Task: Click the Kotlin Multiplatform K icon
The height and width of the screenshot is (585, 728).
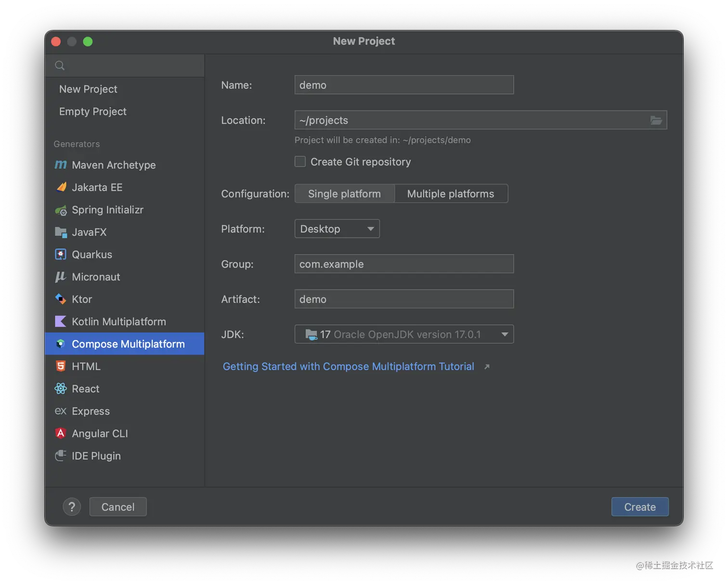Action: click(x=61, y=321)
